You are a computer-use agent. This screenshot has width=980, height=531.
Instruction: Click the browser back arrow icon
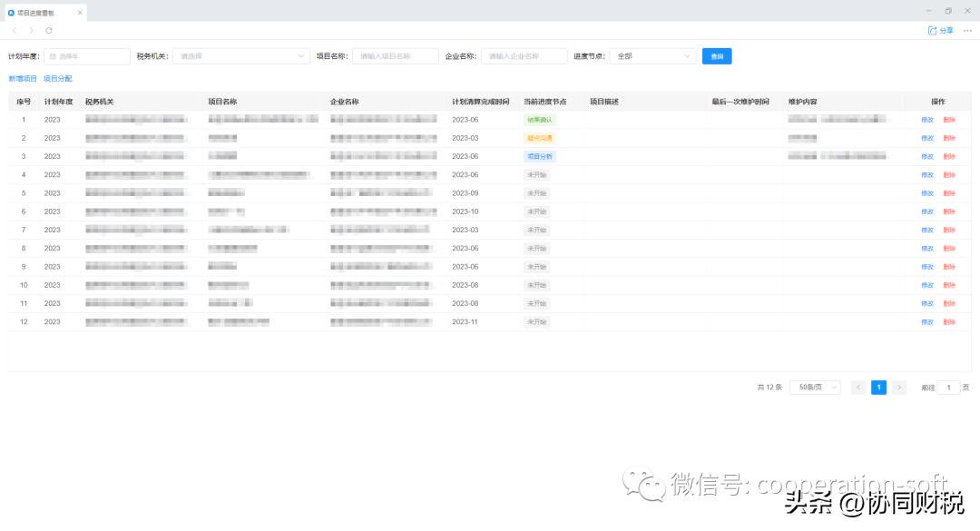pos(14,30)
